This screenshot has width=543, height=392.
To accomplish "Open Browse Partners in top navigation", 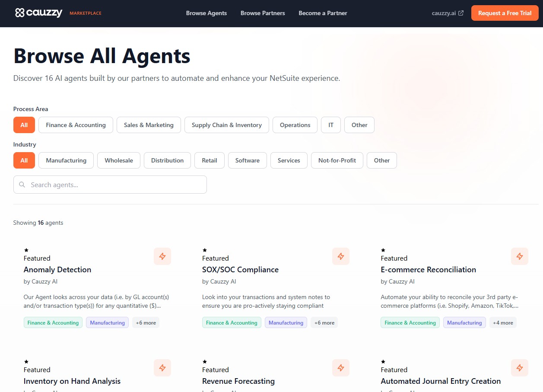I will (x=263, y=13).
